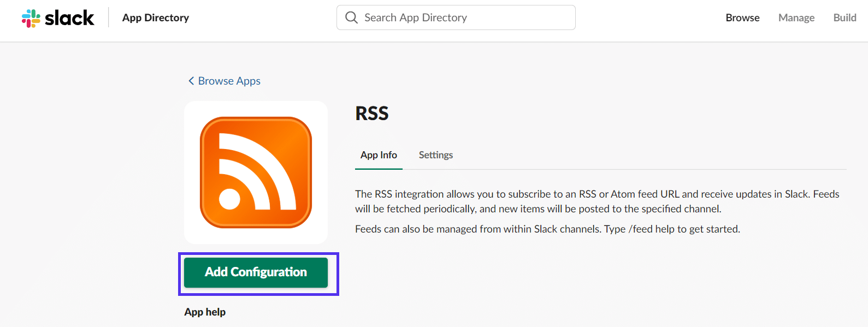Click the RSS app title heading
868x327 pixels.
[x=372, y=114]
